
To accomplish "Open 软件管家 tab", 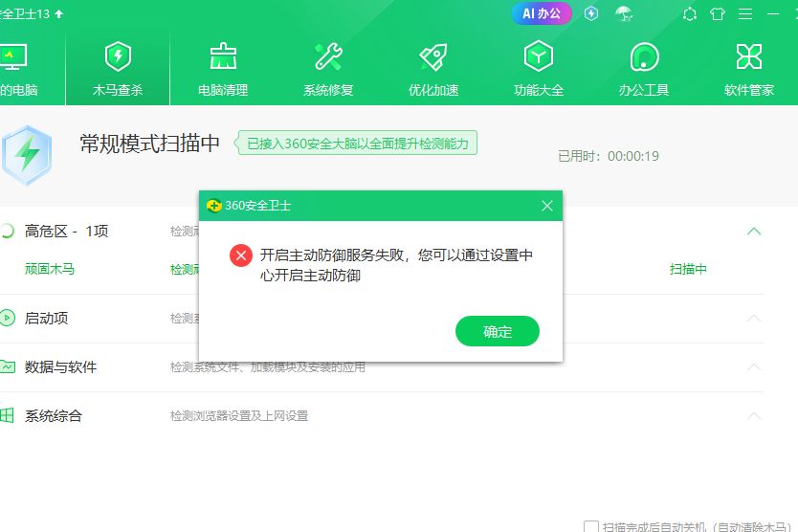I will pyautogui.click(x=749, y=69).
